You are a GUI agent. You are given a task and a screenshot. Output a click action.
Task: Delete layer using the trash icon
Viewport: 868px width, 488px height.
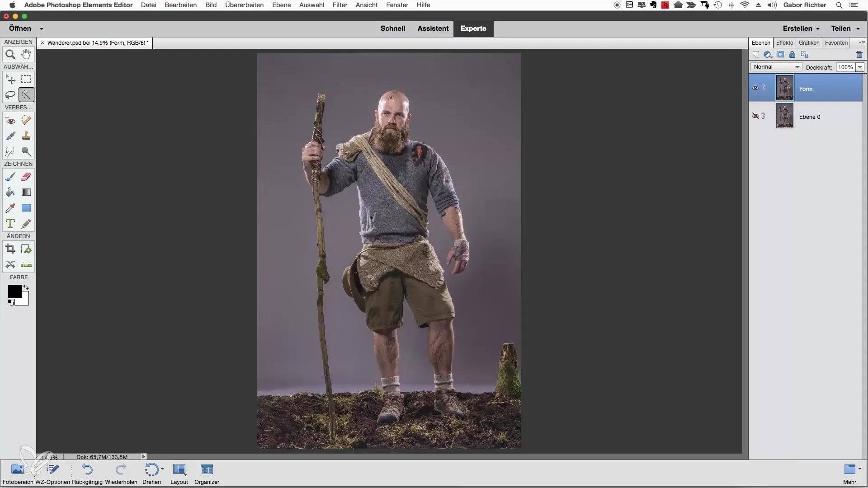tap(859, 55)
